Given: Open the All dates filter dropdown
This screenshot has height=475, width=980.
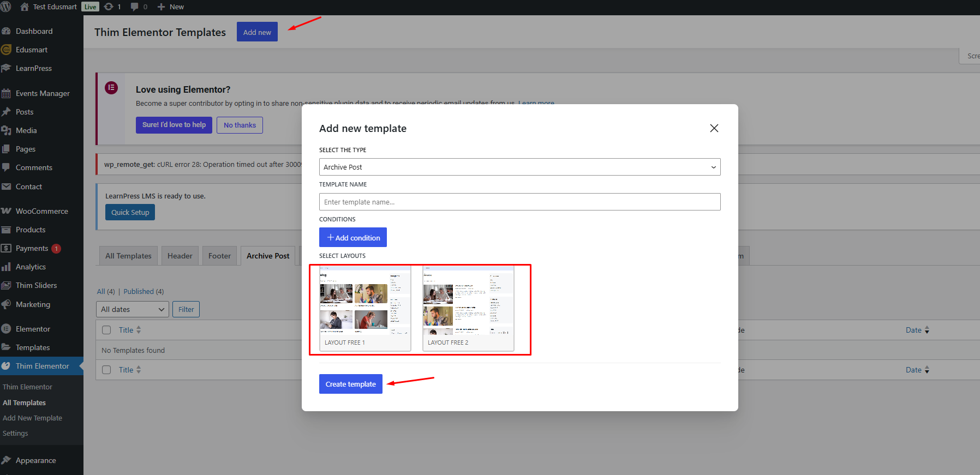Looking at the screenshot, I should (x=133, y=309).
